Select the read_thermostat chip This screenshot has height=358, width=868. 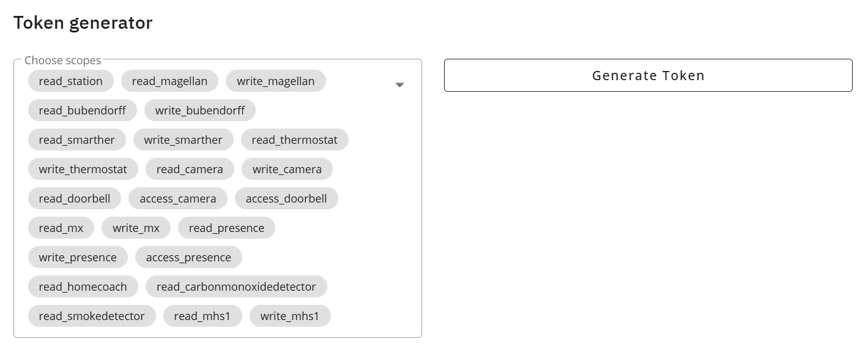coord(294,140)
